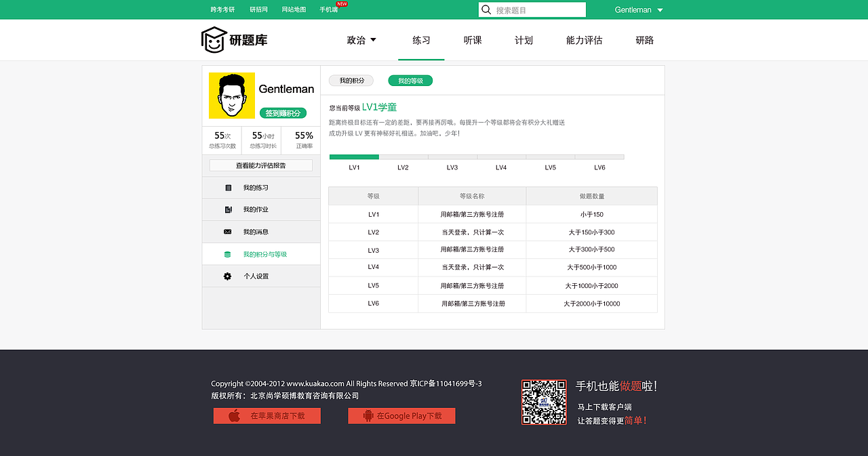Open 个人设置 using the gear icon
This screenshot has width=868, height=456.
pyautogui.click(x=229, y=276)
